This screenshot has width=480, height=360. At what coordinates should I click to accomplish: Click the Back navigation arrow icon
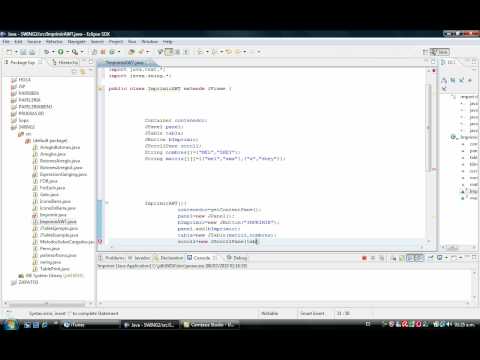pos(238,52)
